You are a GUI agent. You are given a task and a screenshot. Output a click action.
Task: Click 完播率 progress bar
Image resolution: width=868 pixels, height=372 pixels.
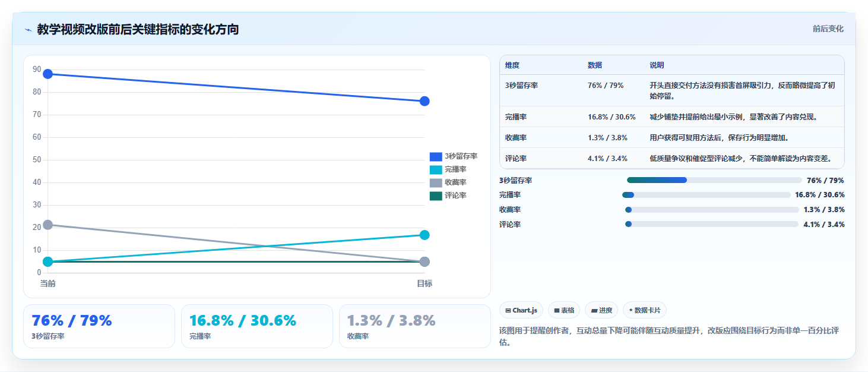(706, 195)
